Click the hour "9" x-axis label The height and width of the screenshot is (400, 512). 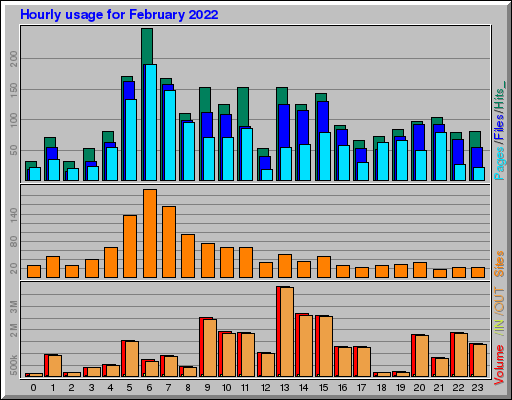(x=207, y=387)
